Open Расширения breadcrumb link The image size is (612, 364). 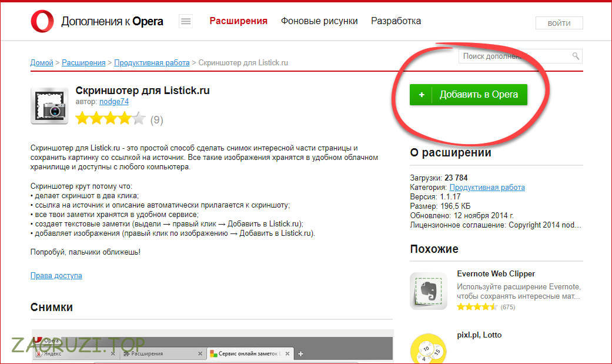[x=83, y=62]
